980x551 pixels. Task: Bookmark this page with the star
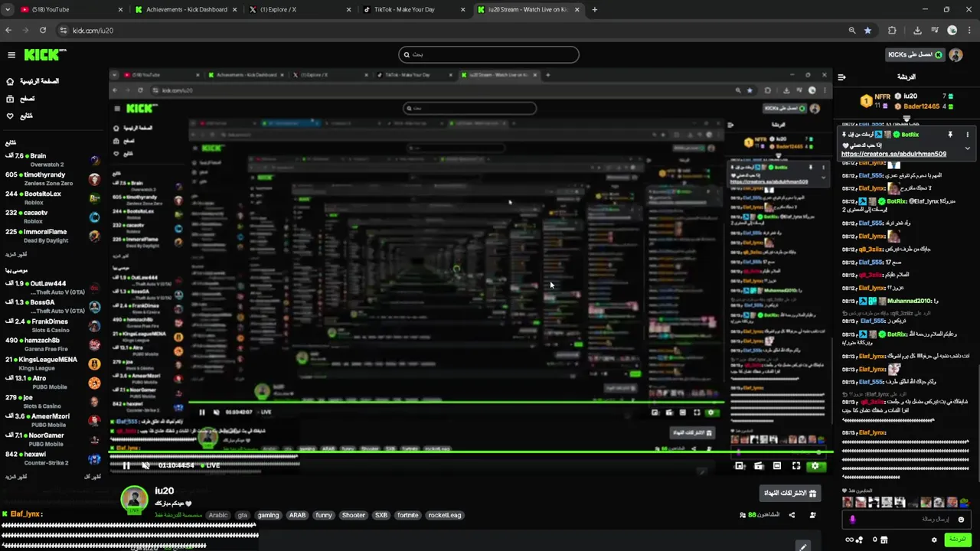pos(867,30)
